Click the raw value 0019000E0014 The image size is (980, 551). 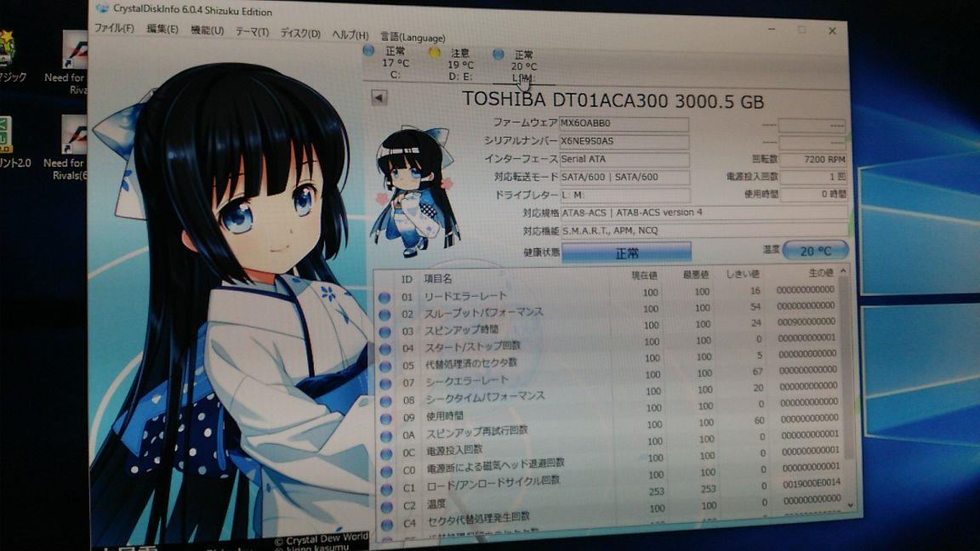click(812, 483)
